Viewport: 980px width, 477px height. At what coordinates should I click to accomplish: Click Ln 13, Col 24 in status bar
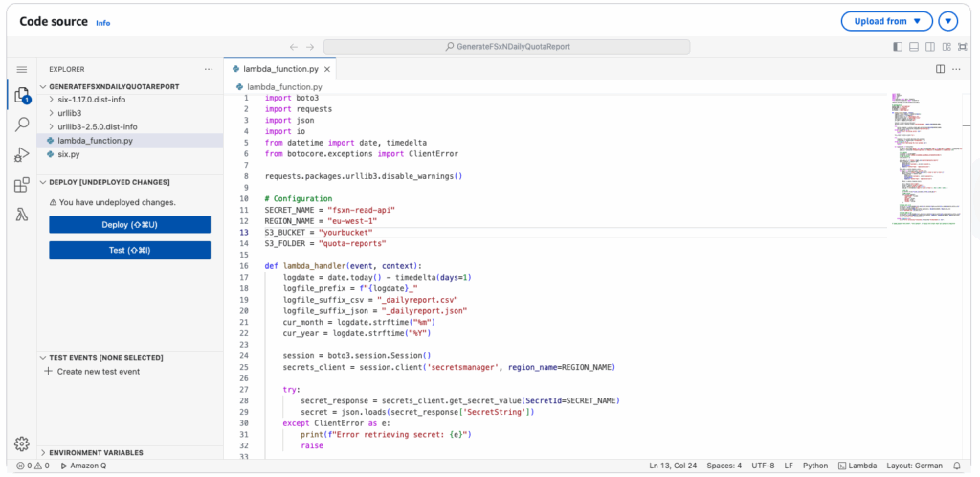(674, 466)
